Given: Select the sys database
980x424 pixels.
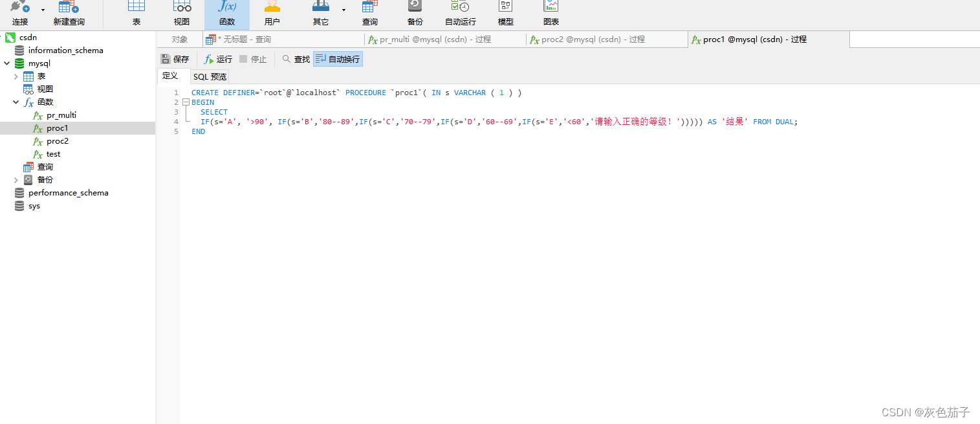Looking at the screenshot, I should pos(34,206).
